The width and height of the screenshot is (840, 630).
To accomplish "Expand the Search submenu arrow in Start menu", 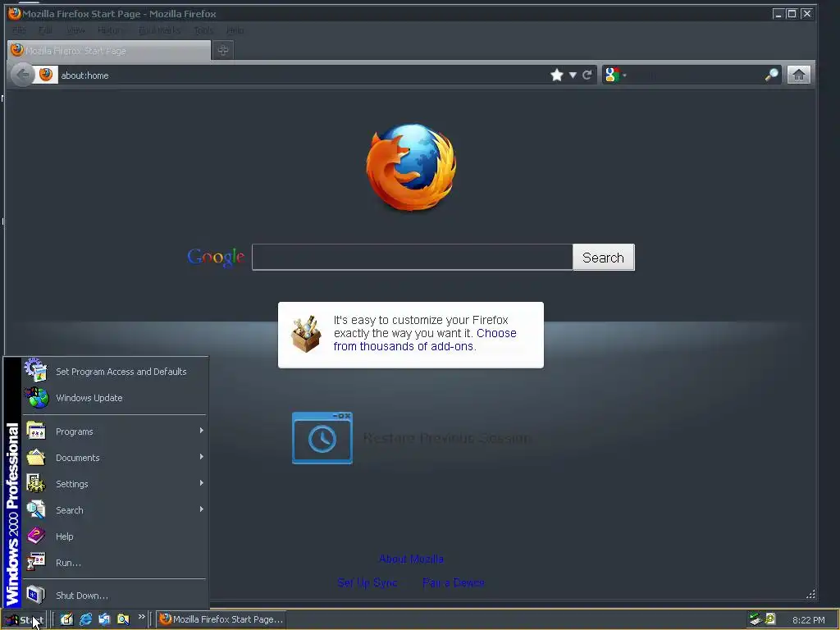I will tap(202, 509).
